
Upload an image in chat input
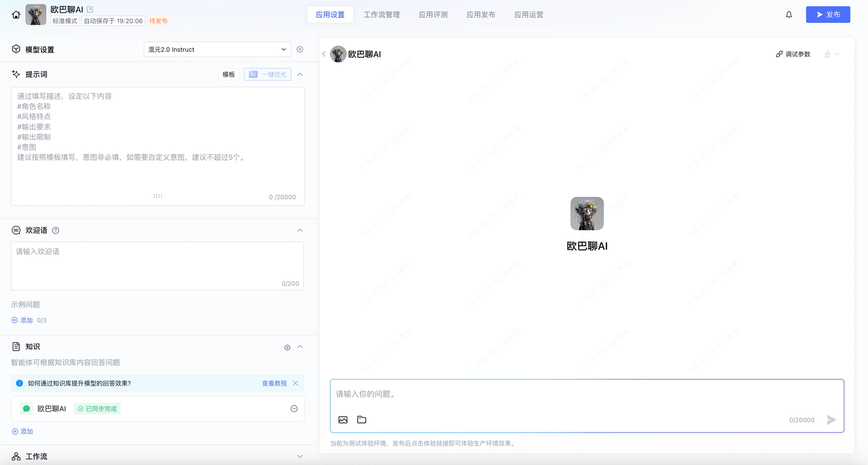click(x=343, y=420)
